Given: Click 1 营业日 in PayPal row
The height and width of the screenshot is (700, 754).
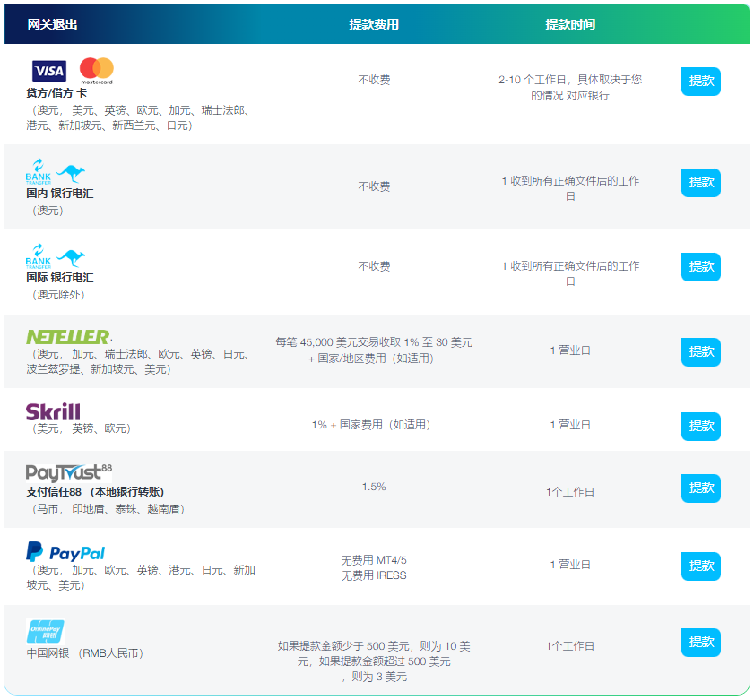Looking at the screenshot, I should (570, 565).
